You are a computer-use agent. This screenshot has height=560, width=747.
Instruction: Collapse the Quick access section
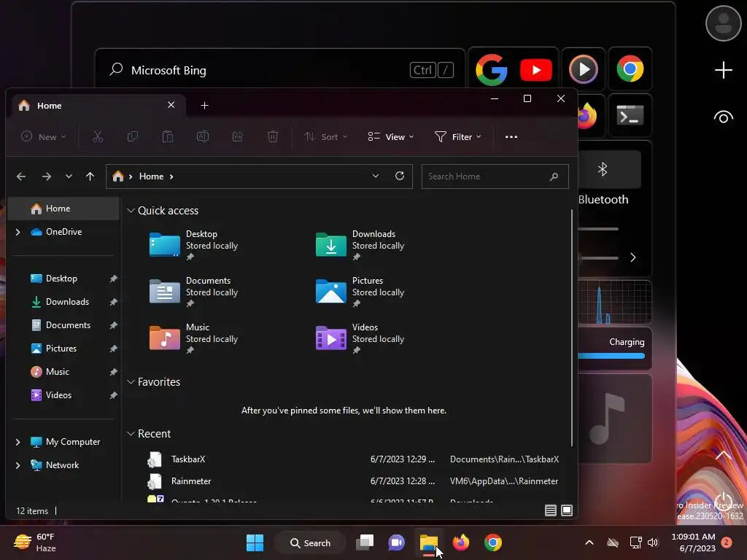(x=131, y=211)
